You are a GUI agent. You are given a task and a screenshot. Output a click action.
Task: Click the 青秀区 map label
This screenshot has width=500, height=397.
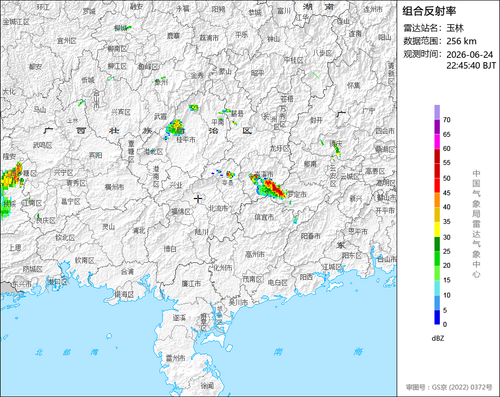pyautogui.click(x=76, y=183)
